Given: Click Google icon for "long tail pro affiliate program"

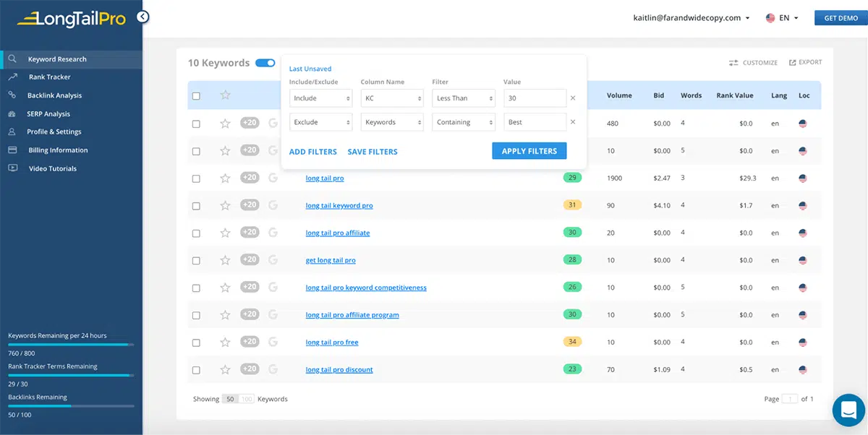Looking at the screenshot, I should click(273, 315).
